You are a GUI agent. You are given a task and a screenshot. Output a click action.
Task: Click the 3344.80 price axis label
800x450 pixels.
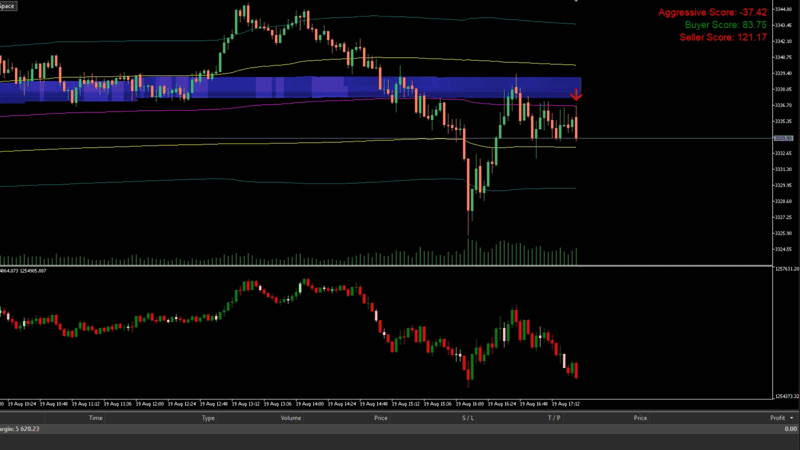pyautogui.click(x=783, y=9)
